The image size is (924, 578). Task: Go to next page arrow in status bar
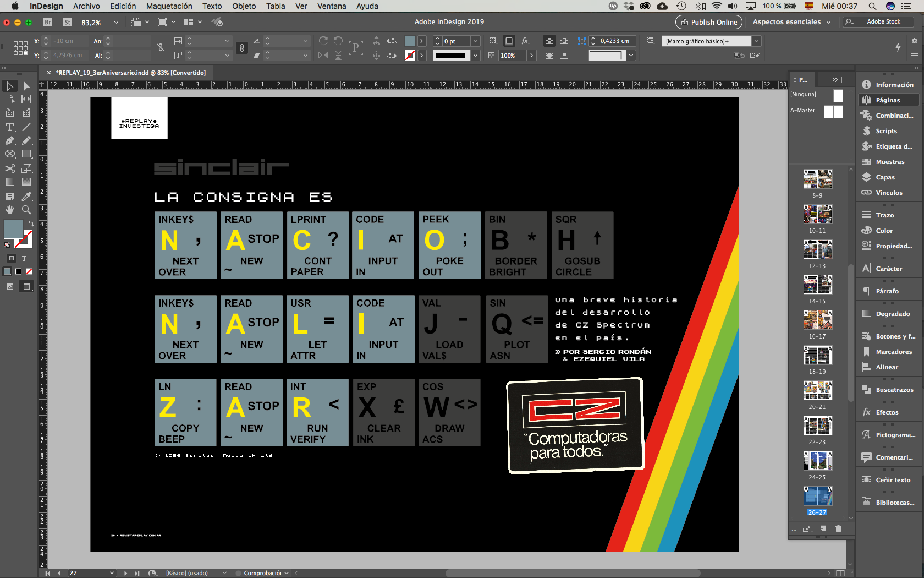pyautogui.click(x=125, y=573)
